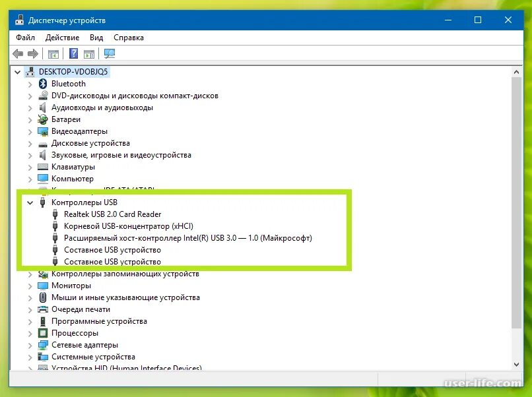This screenshot has width=532, height=397.
Task: Click the Батареи battery icon
Action: [x=43, y=119]
